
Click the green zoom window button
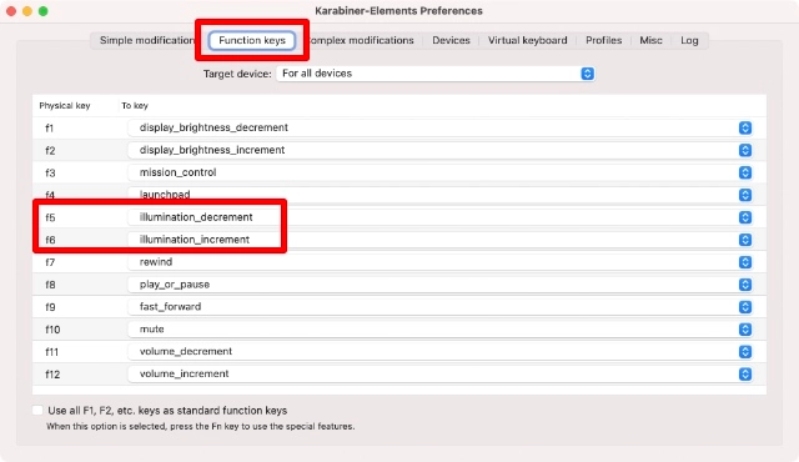pyautogui.click(x=44, y=11)
